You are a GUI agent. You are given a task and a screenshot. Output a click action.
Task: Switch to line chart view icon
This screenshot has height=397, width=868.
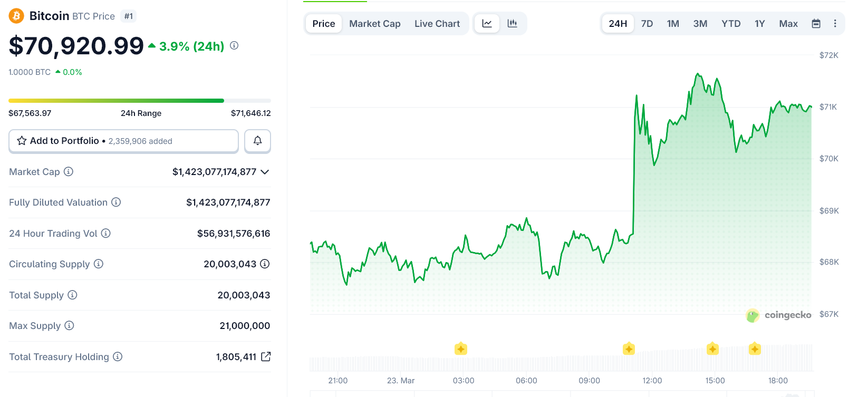coord(487,24)
